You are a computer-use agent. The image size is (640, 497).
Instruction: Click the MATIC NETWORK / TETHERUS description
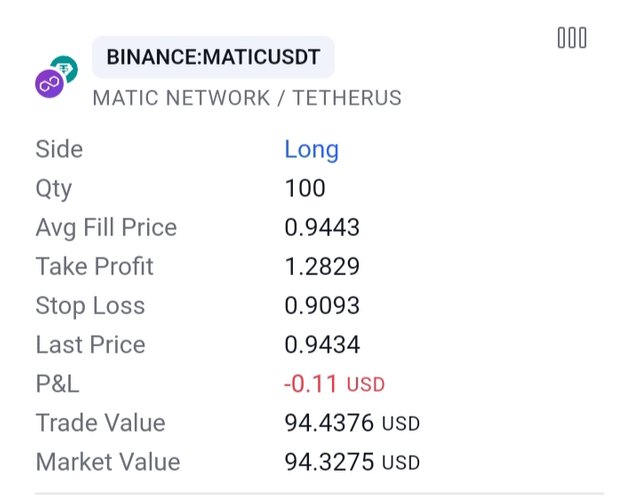(247, 98)
